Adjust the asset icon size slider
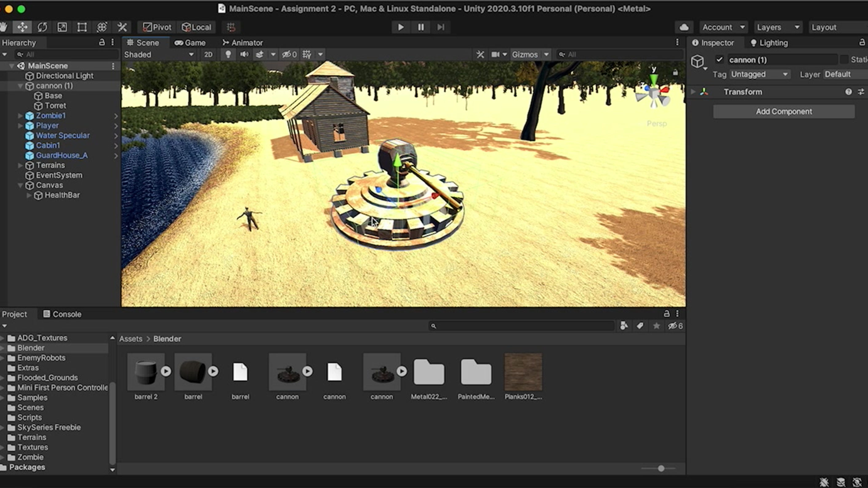The width and height of the screenshot is (868, 488). pos(661,469)
